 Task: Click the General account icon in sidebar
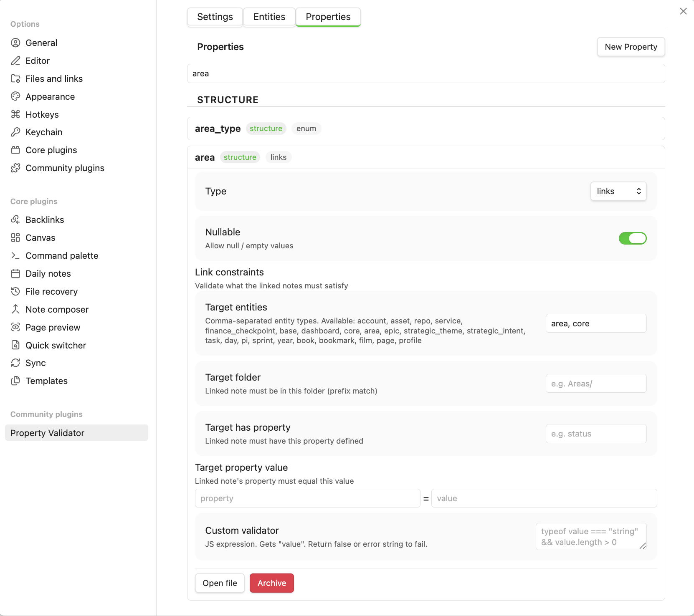(15, 43)
